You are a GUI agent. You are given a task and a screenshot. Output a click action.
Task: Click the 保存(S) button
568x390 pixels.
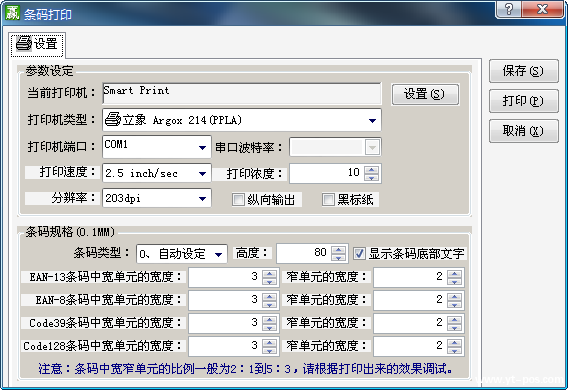pos(523,71)
